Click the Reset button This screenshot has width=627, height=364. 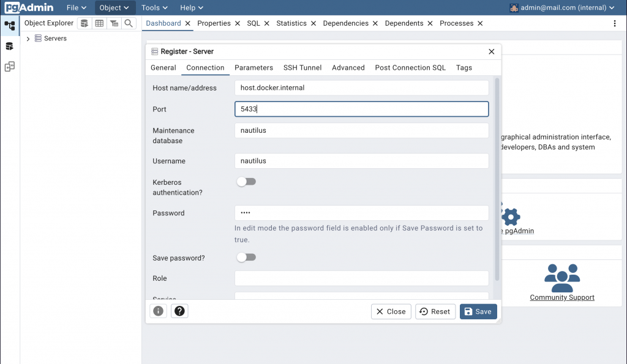[435, 311]
